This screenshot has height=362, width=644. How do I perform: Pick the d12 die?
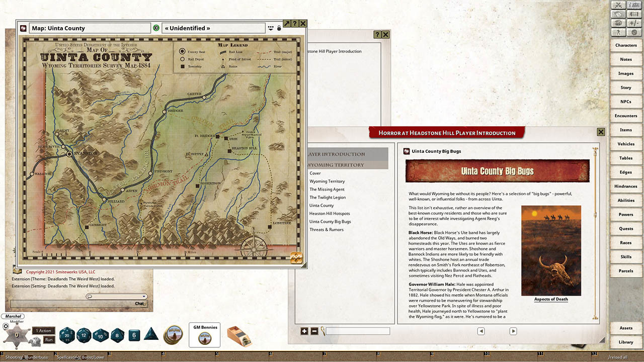[x=84, y=334]
